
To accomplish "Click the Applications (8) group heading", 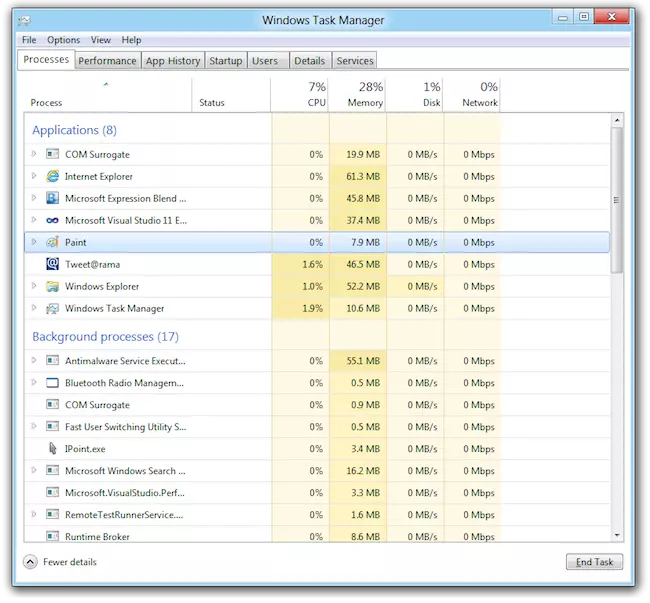I will click(75, 130).
